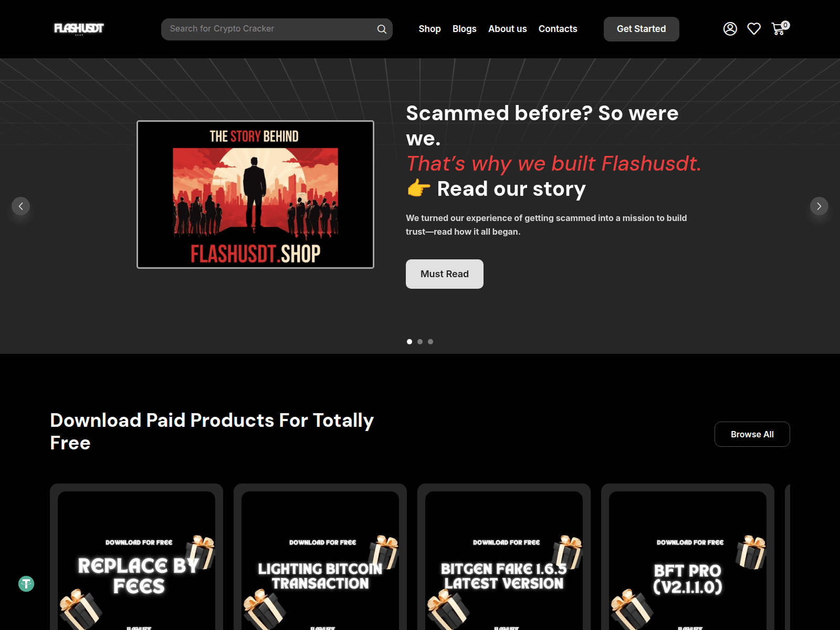The width and height of the screenshot is (840, 630).
Task: Select the third carousel dot
Action: [x=430, y=342]
